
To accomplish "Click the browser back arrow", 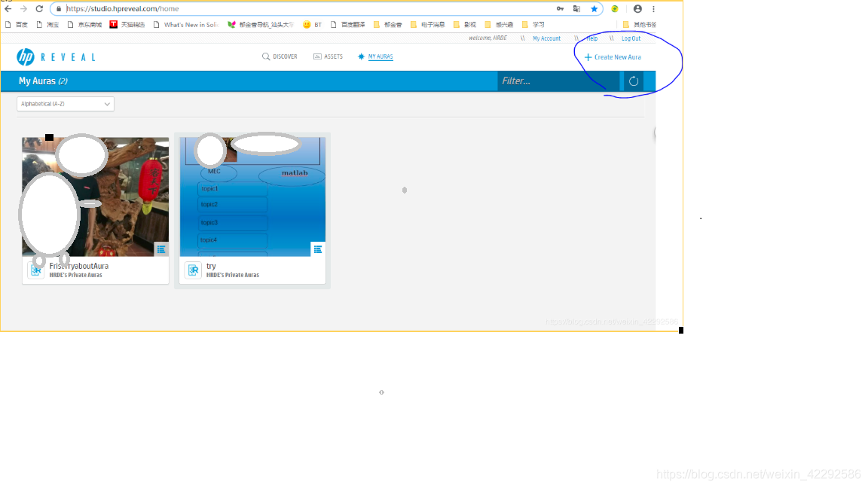I will (8, 9).
